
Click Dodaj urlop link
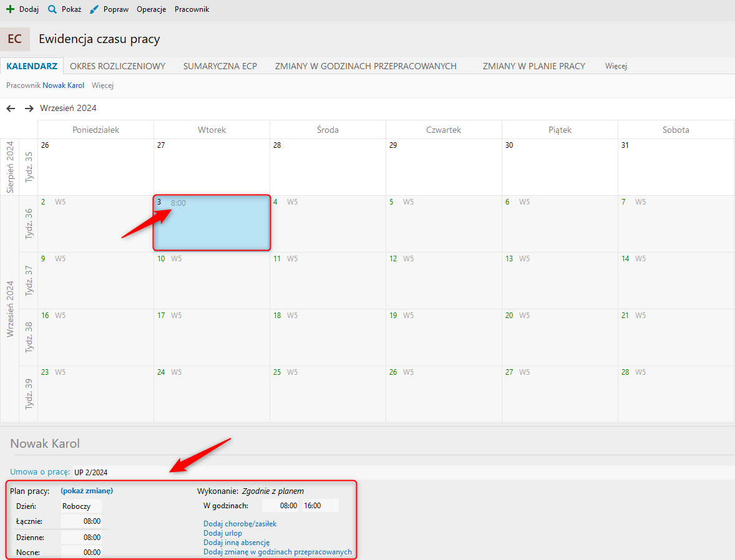click(x=223, y=533)
